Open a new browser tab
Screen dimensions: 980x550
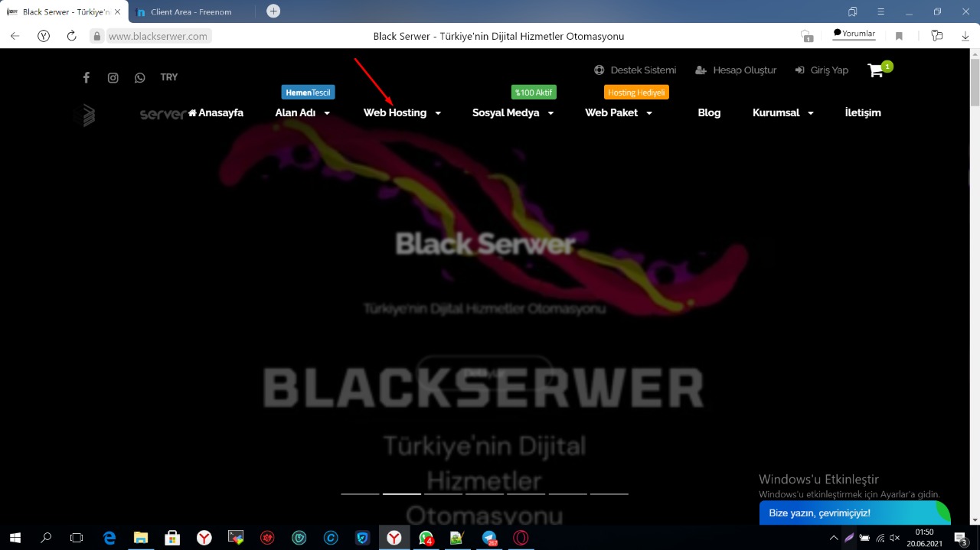273,11
